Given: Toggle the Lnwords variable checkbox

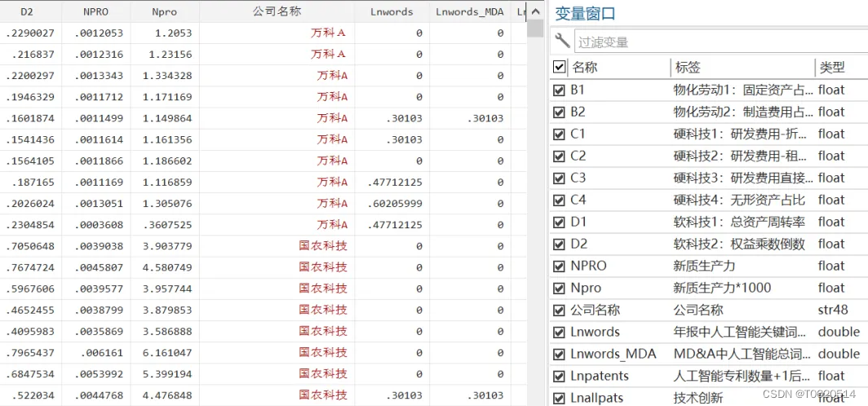Looking at the screenshot, I should [x=559, y=332].
